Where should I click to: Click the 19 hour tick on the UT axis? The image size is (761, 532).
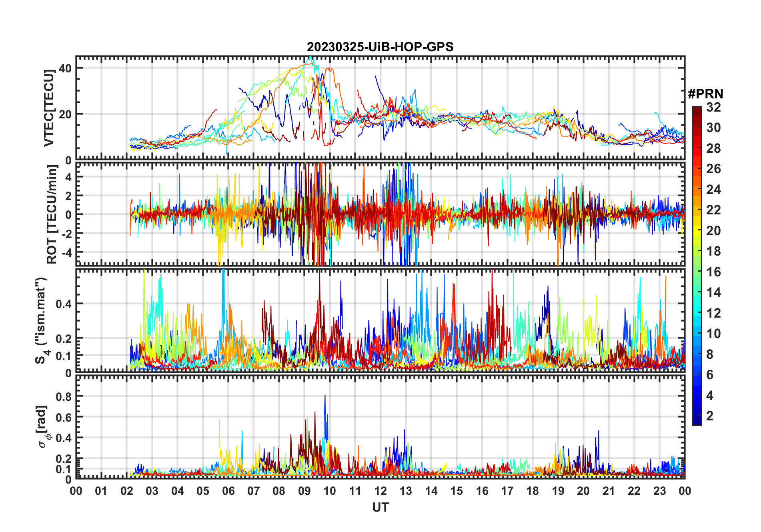tap(558, 491)
